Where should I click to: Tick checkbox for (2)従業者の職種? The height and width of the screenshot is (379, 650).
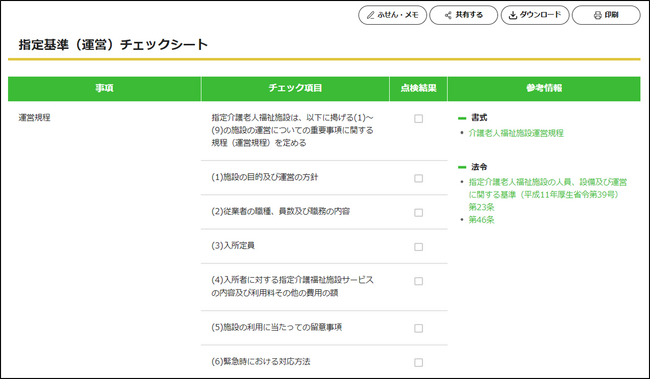pyautogui.click(x=419, y=213)
